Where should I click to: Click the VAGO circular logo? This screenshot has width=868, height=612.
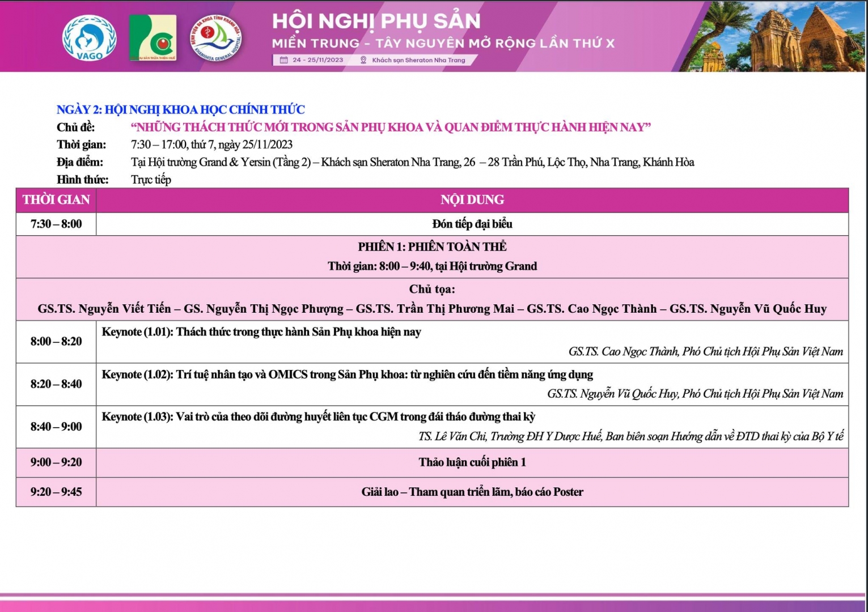coord(89,38)
